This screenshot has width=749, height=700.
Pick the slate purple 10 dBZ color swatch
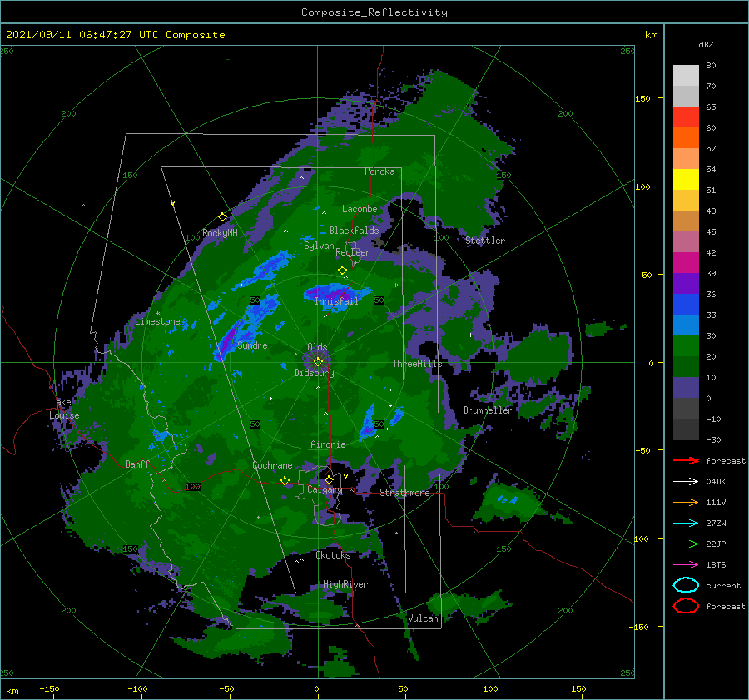[x=686, y=387]
